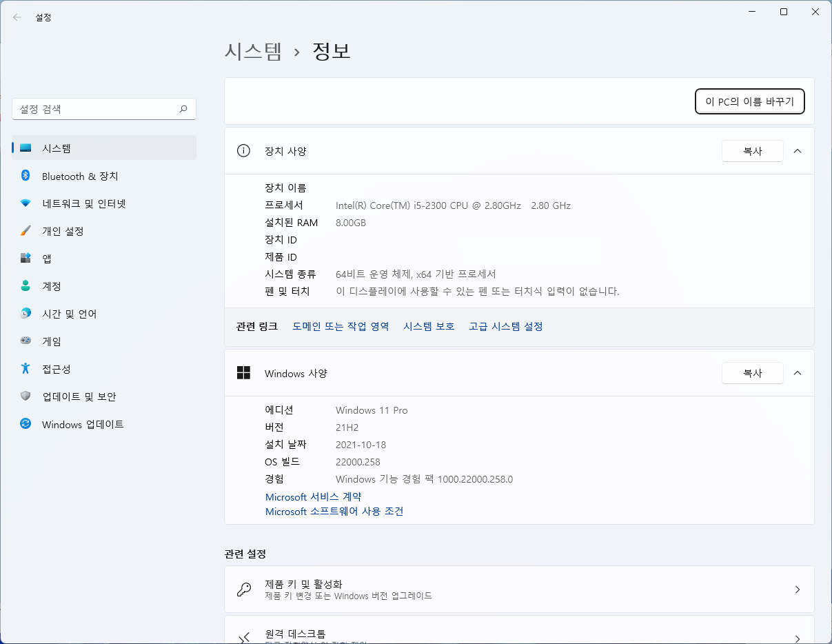Click install date 2021-10-18
832x644 pixels.
[x=361, y=445]
